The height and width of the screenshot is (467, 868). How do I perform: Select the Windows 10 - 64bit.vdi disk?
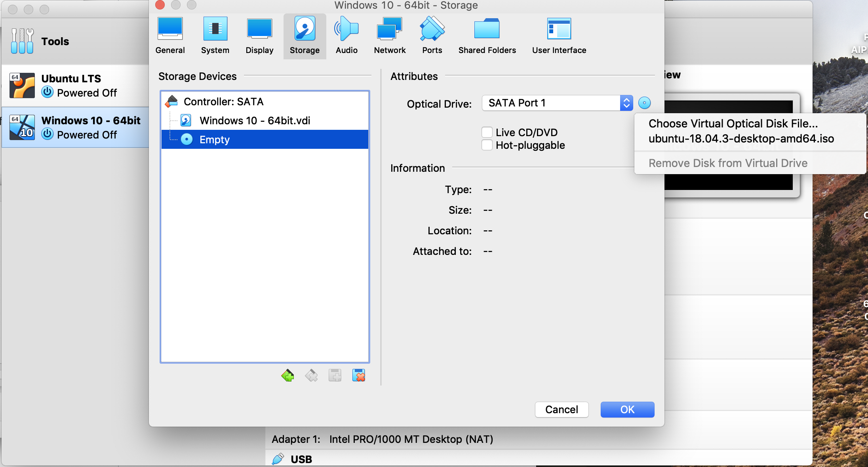point(265,120)
